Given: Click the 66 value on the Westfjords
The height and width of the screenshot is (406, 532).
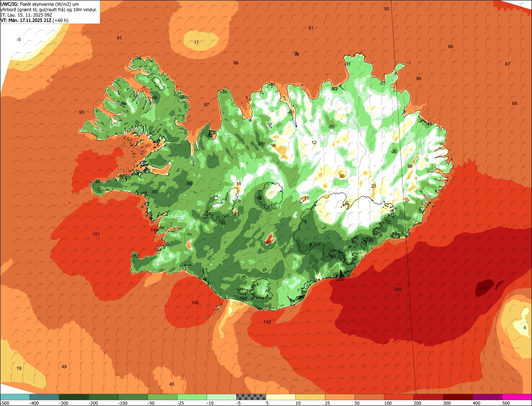Looking at the screenshot, I should (x=155, y=98).
